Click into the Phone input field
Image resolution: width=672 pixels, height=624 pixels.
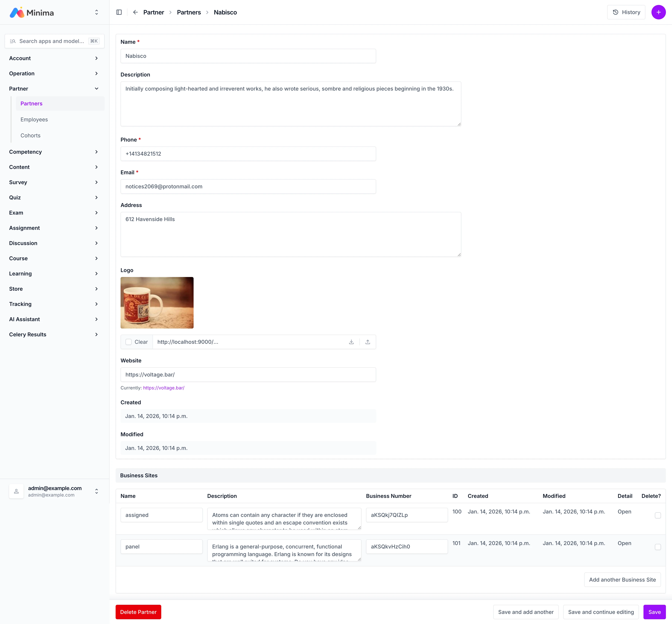click(x=248, y=154)
